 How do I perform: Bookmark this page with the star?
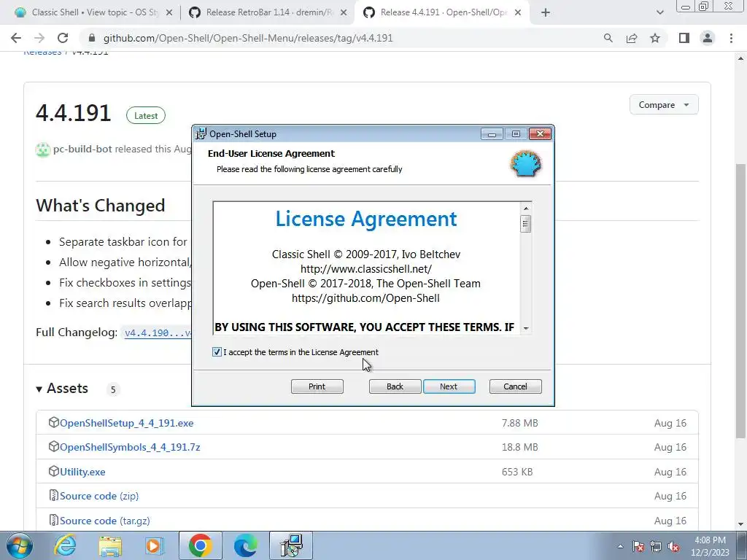(x=655, y=38)
